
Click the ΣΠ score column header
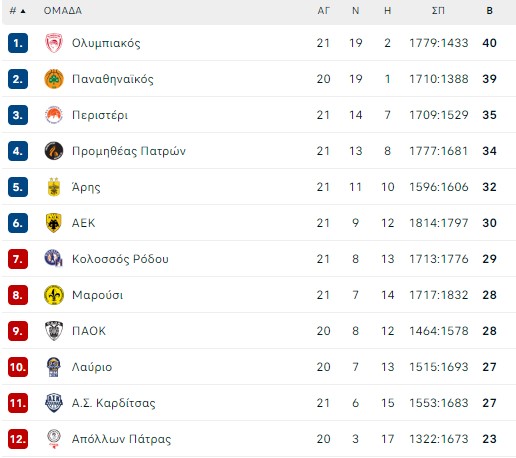438,11
